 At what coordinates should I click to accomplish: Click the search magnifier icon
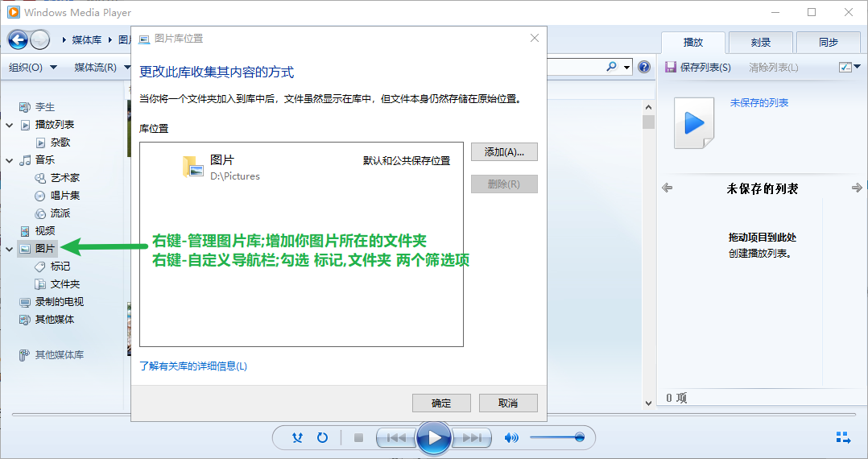click(612, 68)
